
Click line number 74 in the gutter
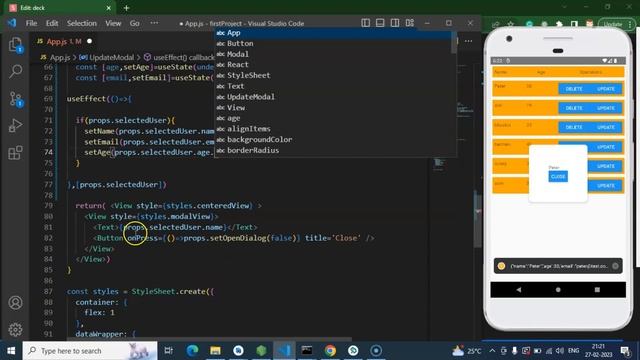click(x=49, y=152)
